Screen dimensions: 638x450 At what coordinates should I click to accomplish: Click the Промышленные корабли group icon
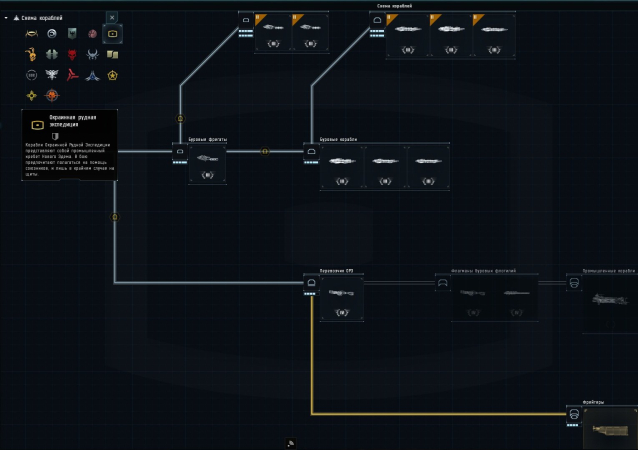point(574,283)
